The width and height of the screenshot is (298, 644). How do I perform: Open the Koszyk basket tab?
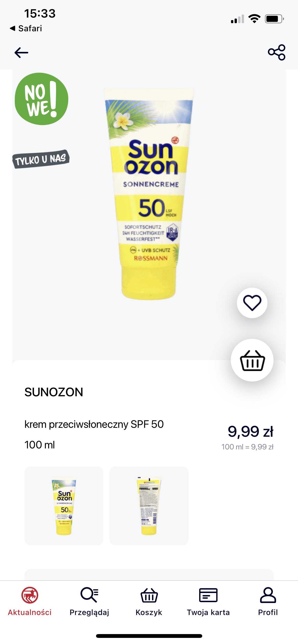(149, 601)
